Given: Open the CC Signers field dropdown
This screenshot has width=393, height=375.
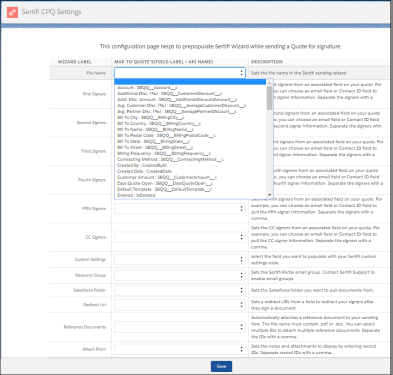Looking at the screenshot, I should pos(180,237).
